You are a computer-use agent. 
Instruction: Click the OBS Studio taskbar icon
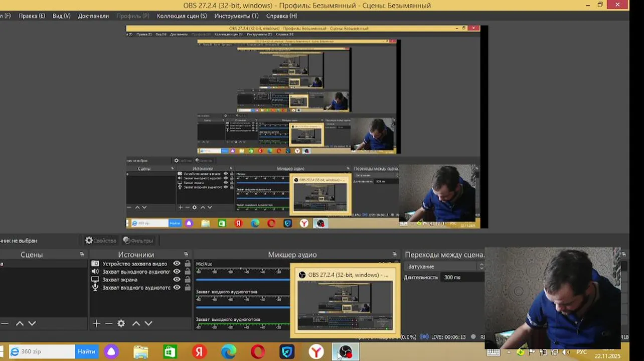345,351
